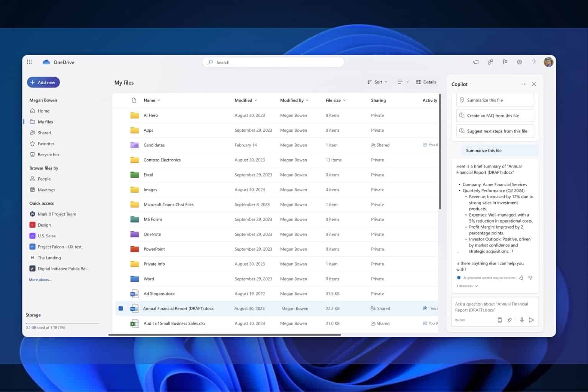Image resolution: width=588 pixels, height=392 pixels.
Task: Click the file type column icon
Action: point(134,100)
